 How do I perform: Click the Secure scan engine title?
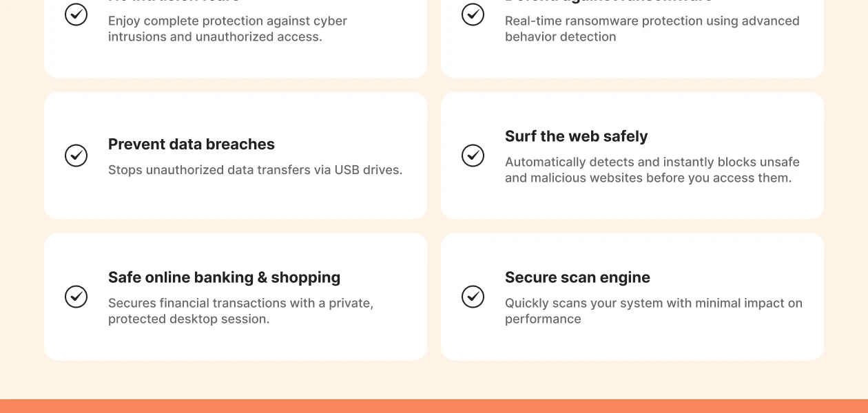click(x=578, y=277)
